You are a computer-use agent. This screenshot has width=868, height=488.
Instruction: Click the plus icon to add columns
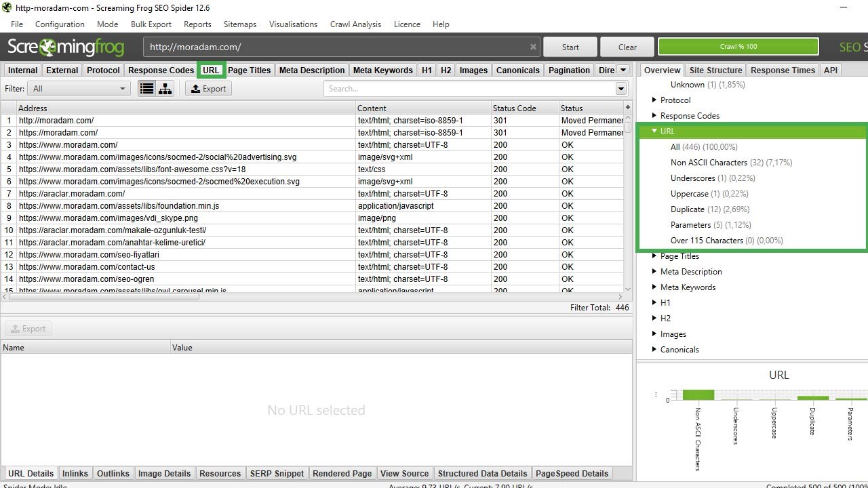(627, 107)
